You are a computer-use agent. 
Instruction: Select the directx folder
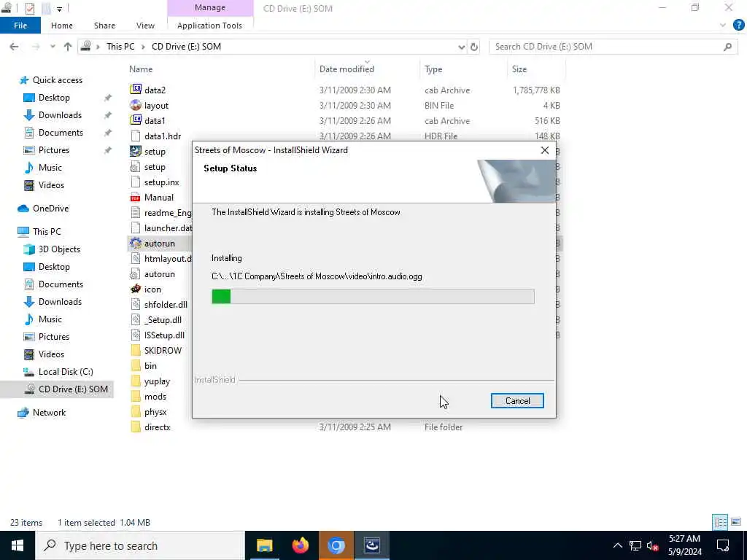(x=158, y=427)
